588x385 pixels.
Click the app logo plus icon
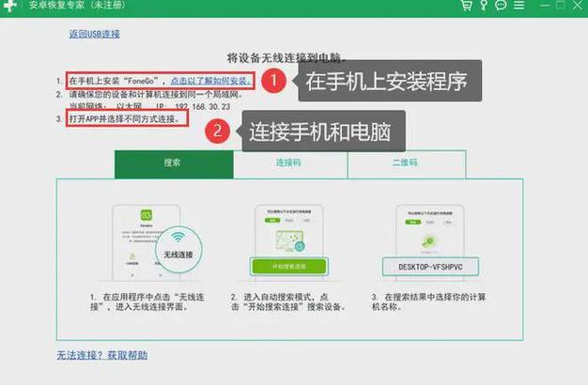(x=9, y=6)
